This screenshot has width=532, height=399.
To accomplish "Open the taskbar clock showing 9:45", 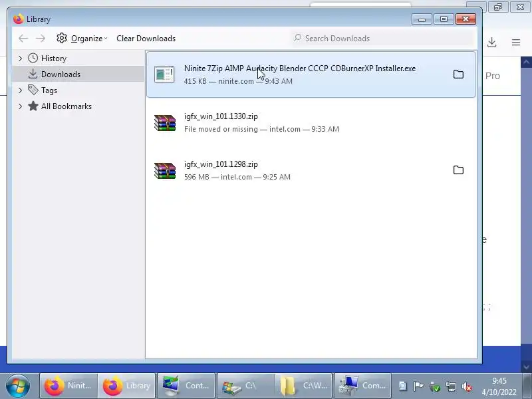I will click(499, 386).
